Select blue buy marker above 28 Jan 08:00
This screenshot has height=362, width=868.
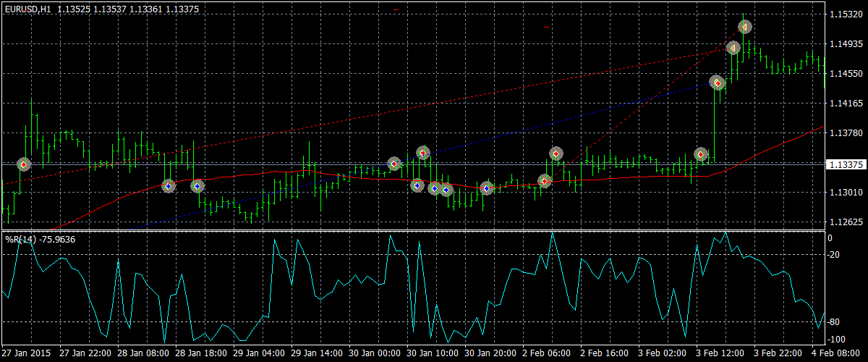[169, 186]
